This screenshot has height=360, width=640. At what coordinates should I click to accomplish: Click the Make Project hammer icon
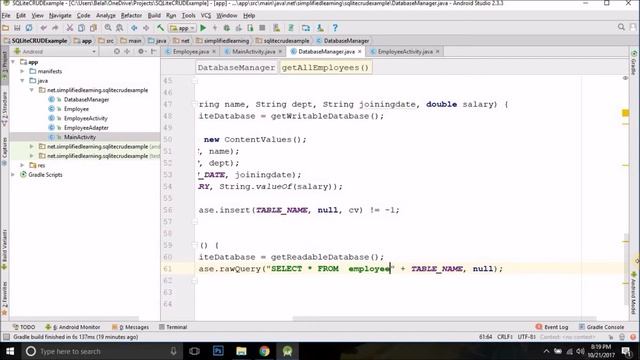(x=160, y=28)
